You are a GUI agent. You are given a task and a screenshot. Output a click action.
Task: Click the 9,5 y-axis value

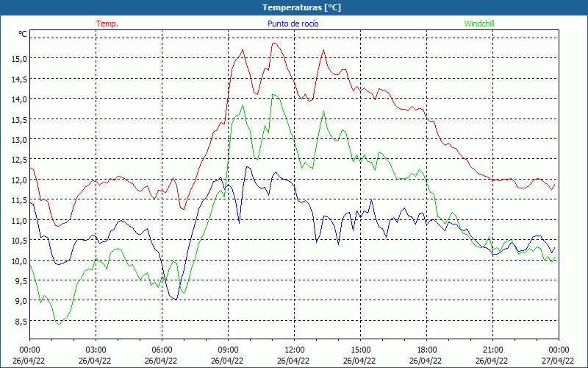[x=21, y=281]
